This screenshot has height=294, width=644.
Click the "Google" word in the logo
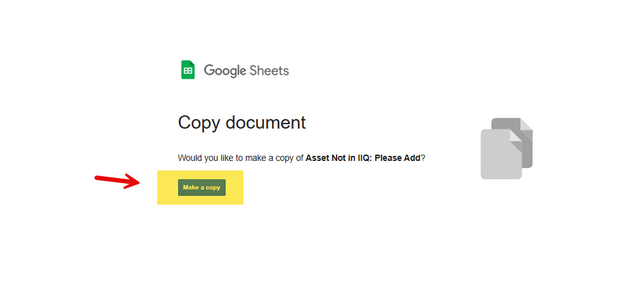[224, 70]
